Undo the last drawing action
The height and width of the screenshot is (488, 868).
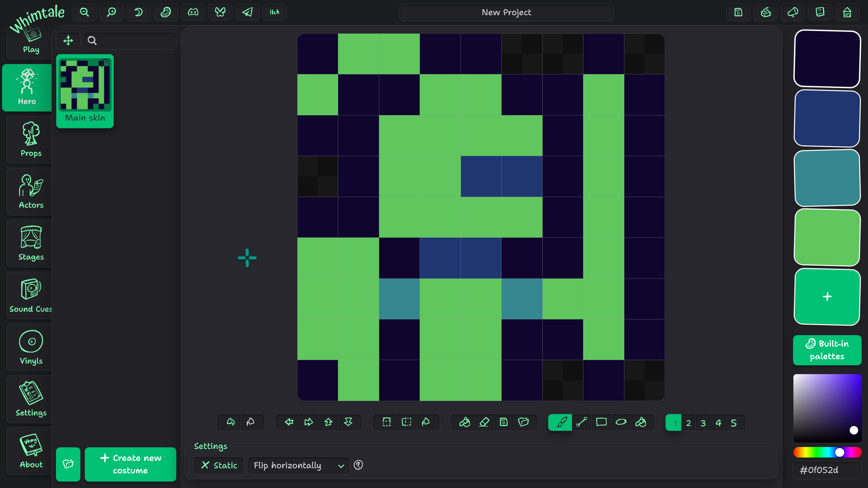coord(231,422)
